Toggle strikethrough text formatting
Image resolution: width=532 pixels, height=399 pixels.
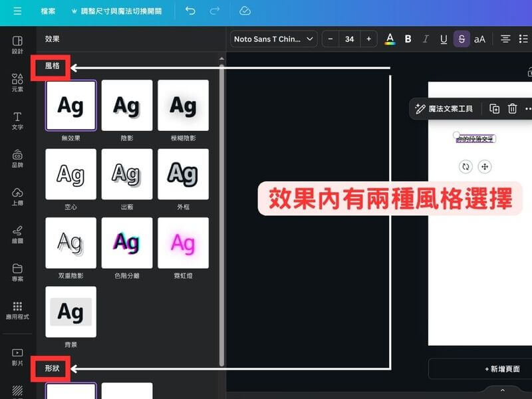click(462, 39)
